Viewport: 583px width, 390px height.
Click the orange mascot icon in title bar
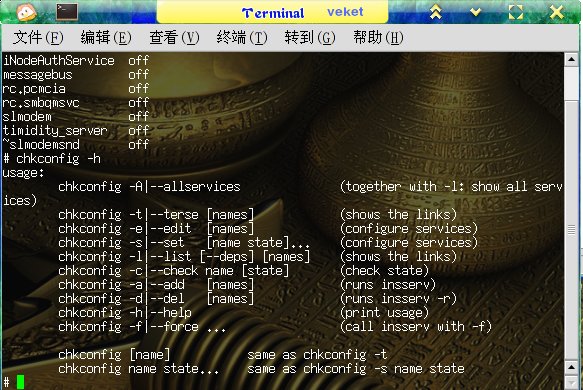26,12
